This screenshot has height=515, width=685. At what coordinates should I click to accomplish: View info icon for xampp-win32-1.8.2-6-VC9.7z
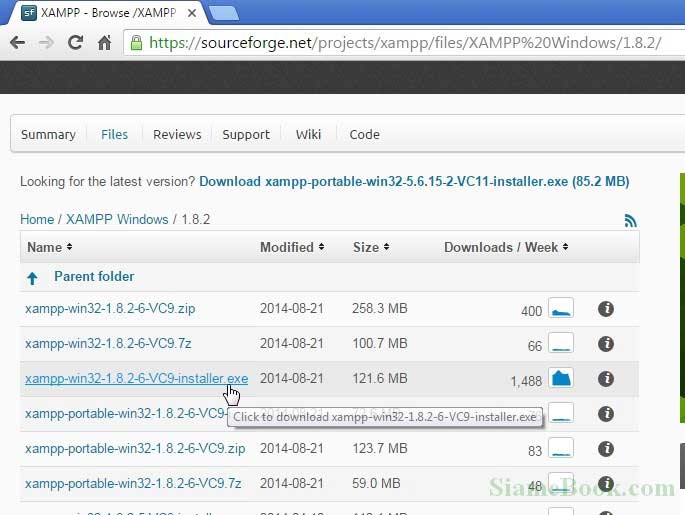[x=606, y=344]
